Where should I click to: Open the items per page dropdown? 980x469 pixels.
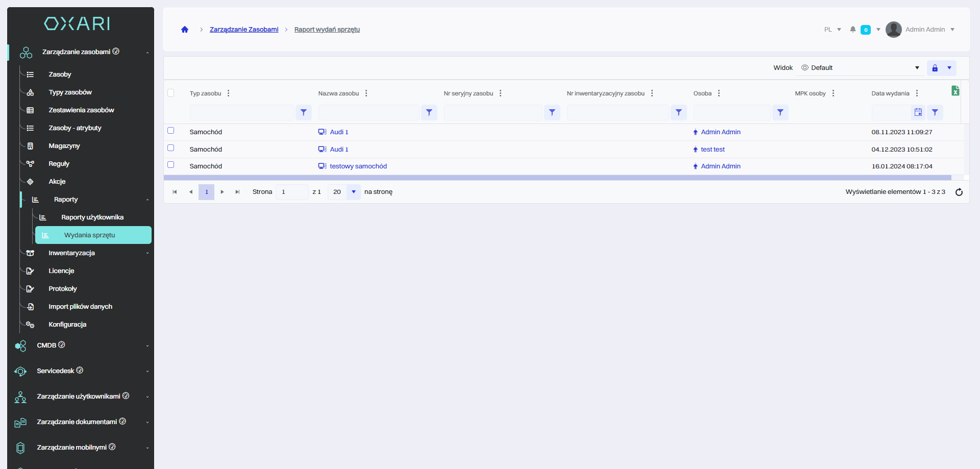click(353, 192)
